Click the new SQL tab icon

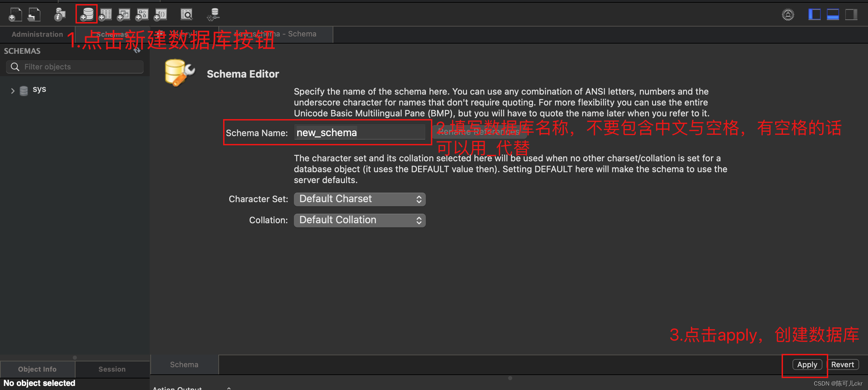click(x=15, y=15)
